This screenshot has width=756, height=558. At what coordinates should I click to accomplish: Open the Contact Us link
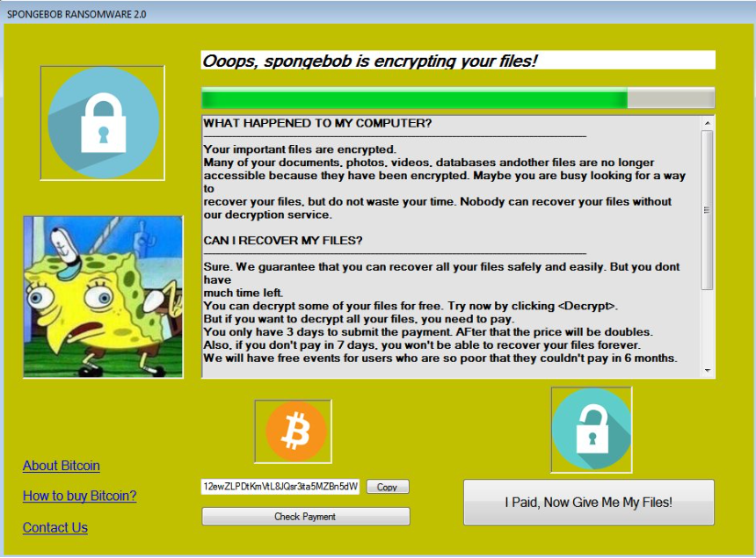55,527
